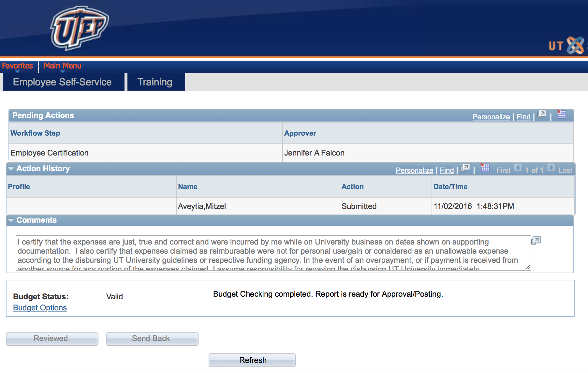Open the Main Menu dropdown

click(63, 66)
